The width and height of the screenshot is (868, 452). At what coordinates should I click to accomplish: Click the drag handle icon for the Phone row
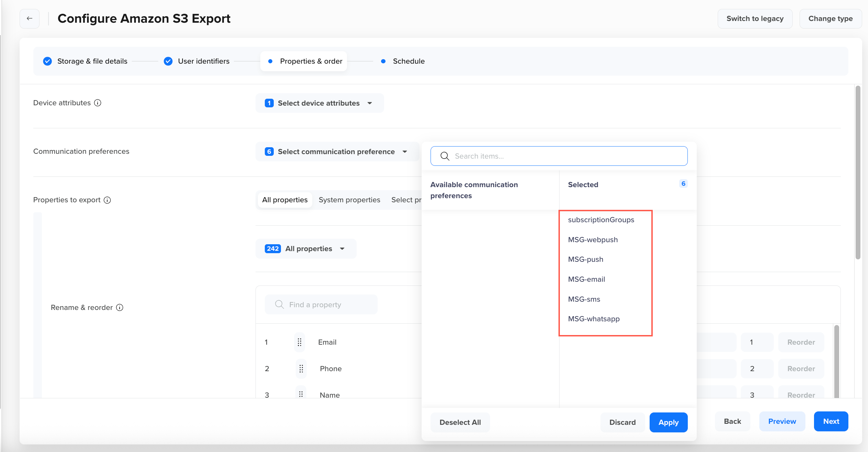pos(301,369)
